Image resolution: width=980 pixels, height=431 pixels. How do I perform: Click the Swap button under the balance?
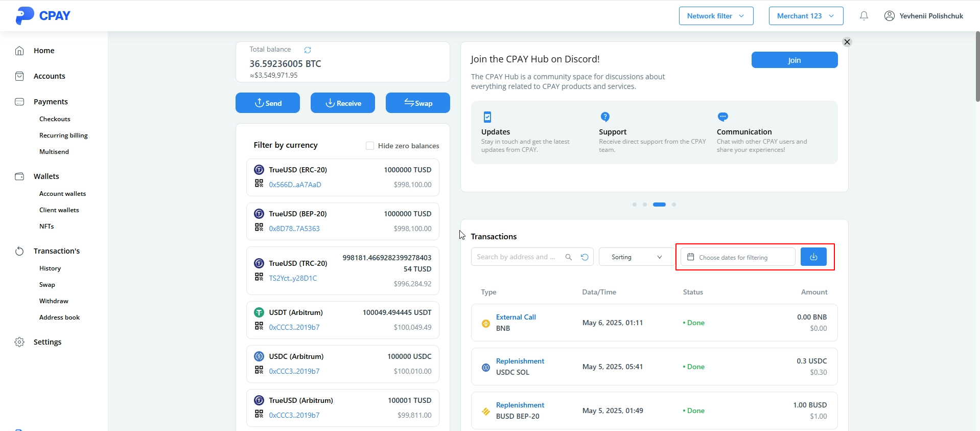[417, 103]
